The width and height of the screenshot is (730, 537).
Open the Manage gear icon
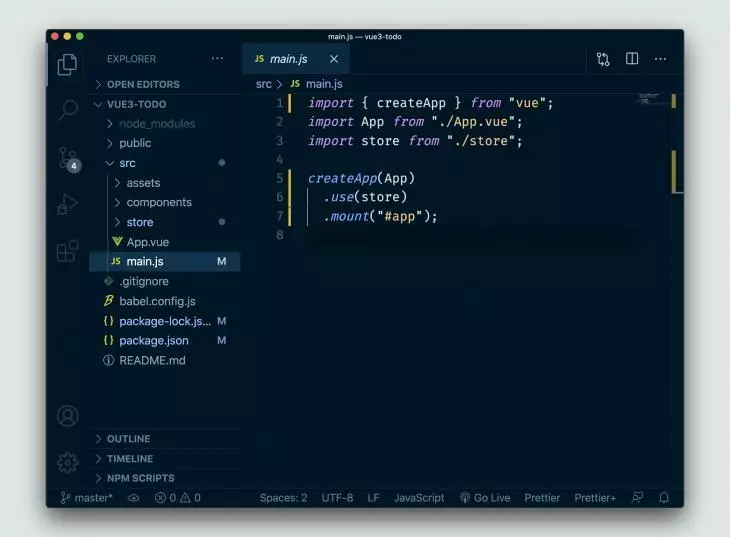68,462
